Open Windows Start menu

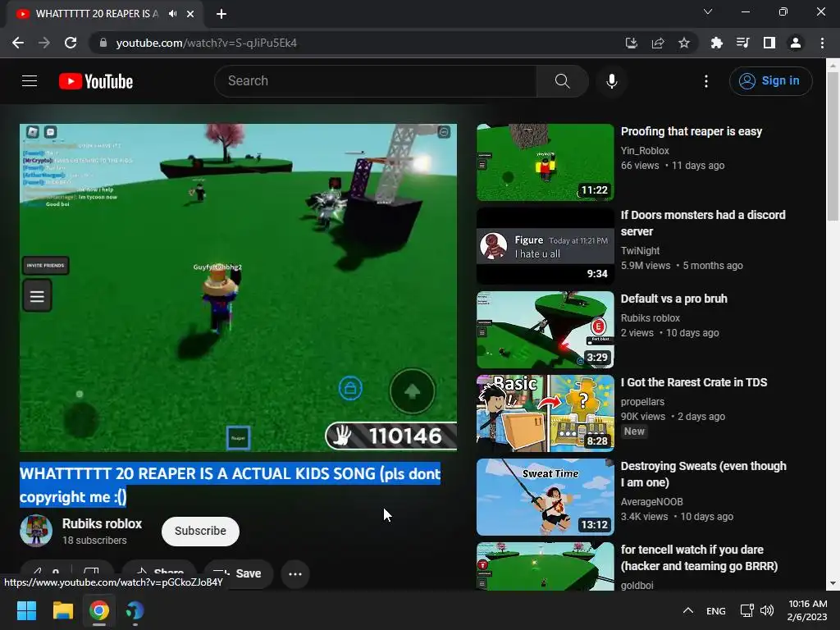pyautogui.click(x=26, y=610)
